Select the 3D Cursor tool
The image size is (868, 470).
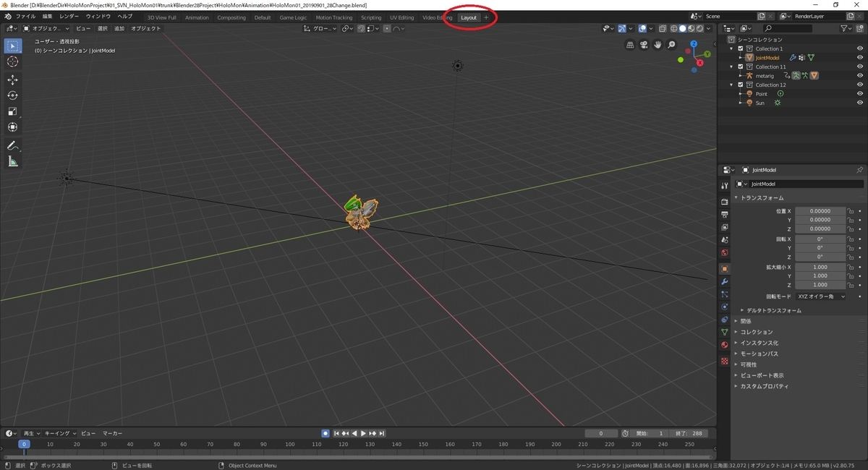(x=12, y=62)
